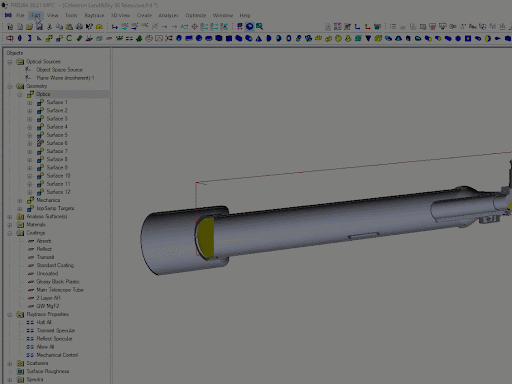The image size is (512, 384).
Task: Open the Raytrace menu
Action: point(94,15)
